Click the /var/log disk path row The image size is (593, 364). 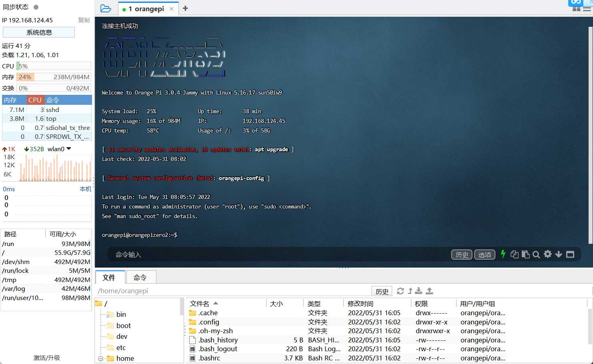(x=46, y=288)
